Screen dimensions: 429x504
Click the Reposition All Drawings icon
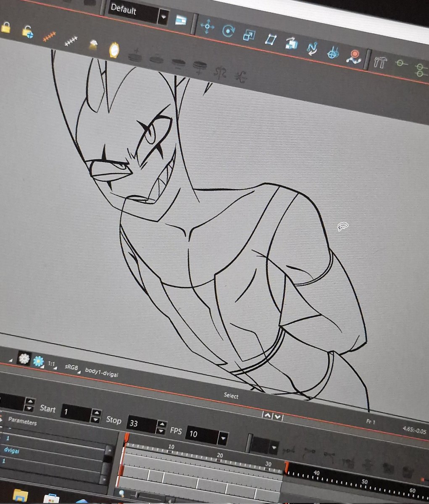point(333,53)
